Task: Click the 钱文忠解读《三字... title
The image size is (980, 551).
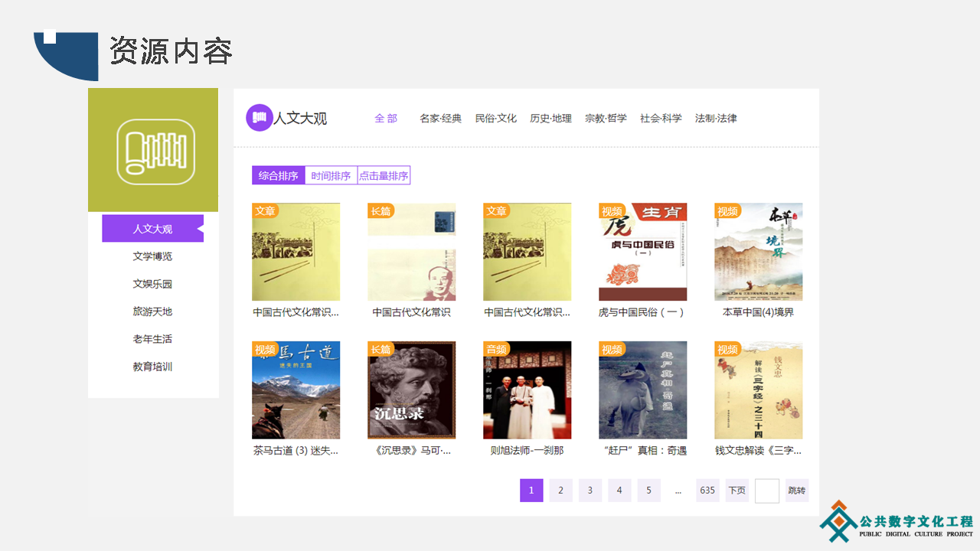Action: [759, 451]
